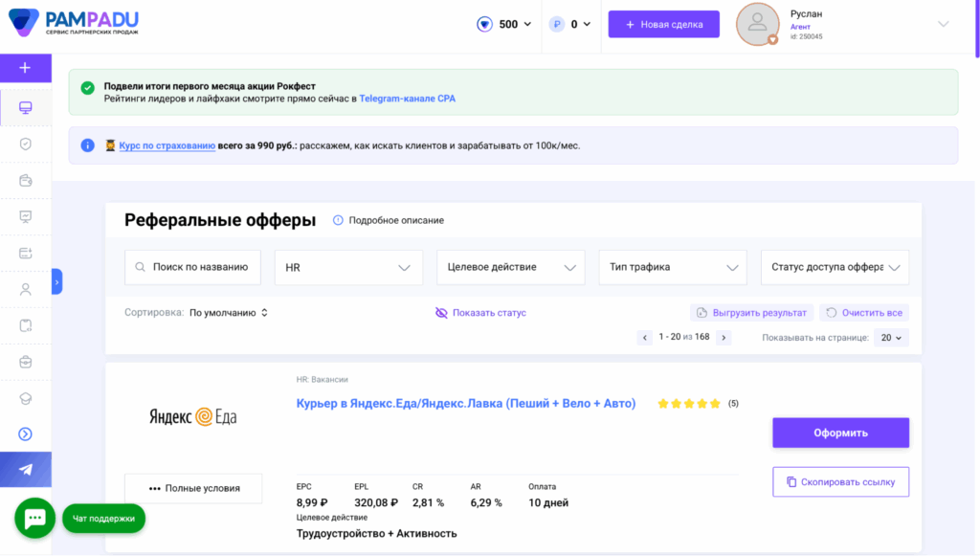Viewport: 980px width, 556px height.
Task: Change the items-per-page count of 20
Action: [x=892, y=338]
